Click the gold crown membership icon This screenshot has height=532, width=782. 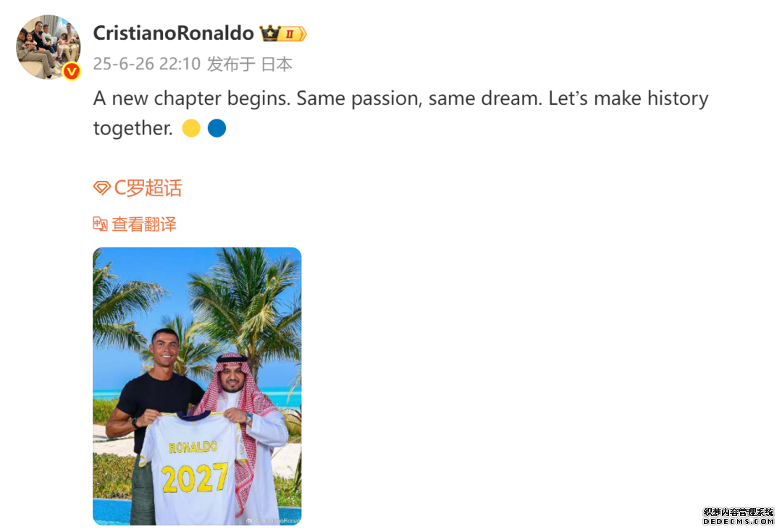pos(270,33)
